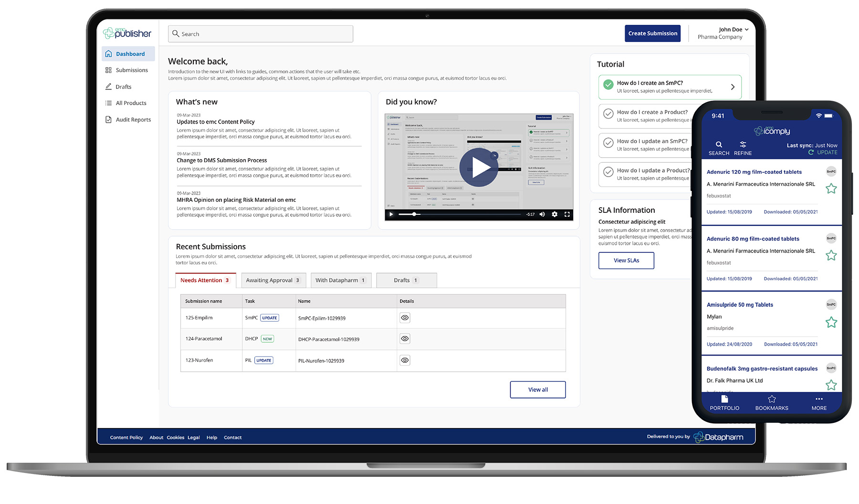859x504 pixels.
Task: Tap SmPC badge on Amisulpride 50 mg card
Action: [831, 304]
